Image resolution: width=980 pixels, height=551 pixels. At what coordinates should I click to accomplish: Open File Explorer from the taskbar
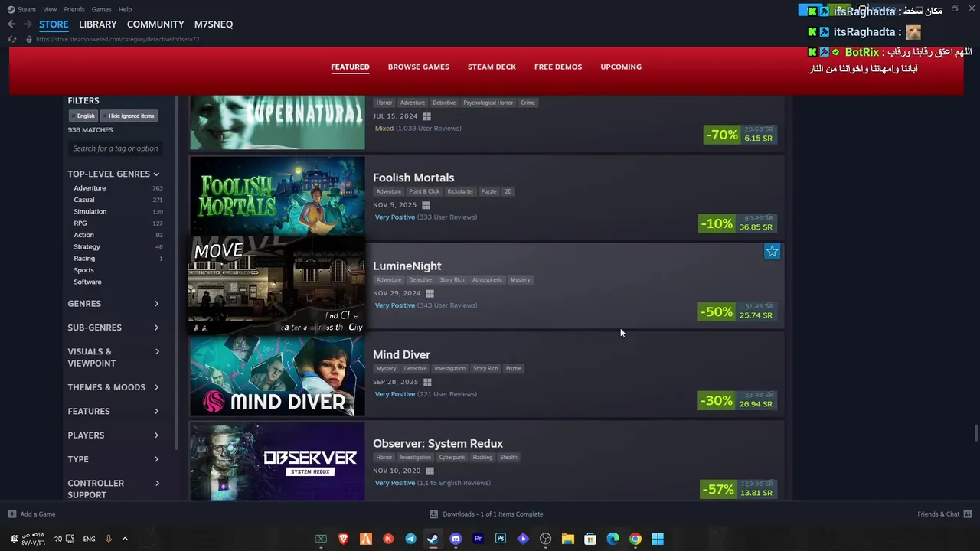tap(568, 539)
